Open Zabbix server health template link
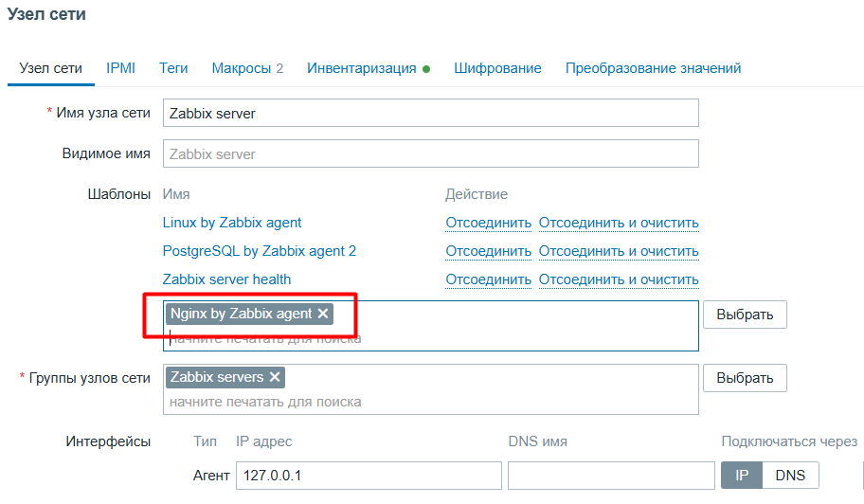The image size is (864, 504). tap(227, 279)
